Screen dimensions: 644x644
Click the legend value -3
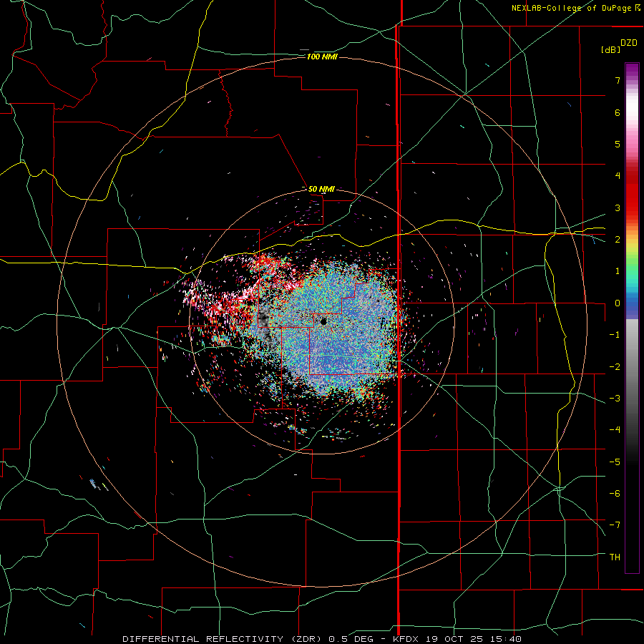615,399
